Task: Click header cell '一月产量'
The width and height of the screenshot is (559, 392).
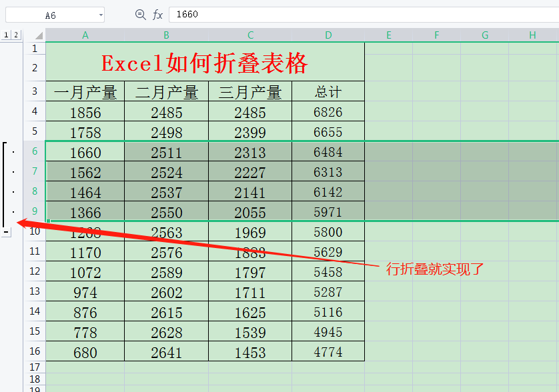Action: pyautogui.click(x=85, y=91)
